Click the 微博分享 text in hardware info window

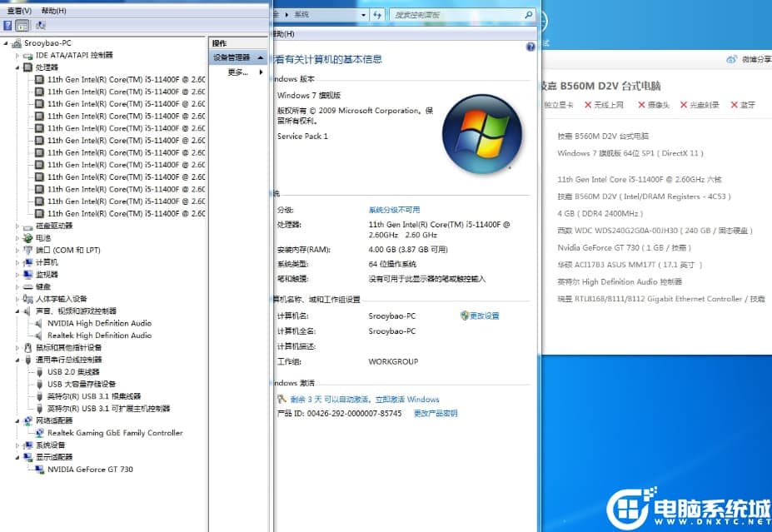tap(757, 60)
